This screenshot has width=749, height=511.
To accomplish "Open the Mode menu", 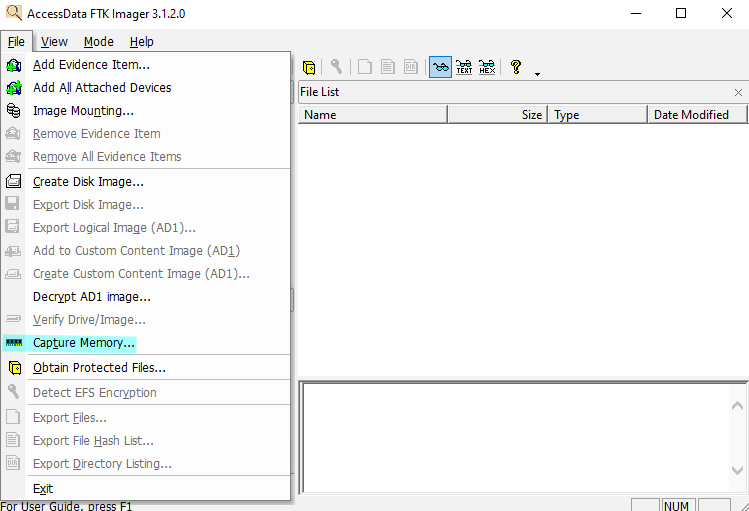I will [x=98, y=42].
